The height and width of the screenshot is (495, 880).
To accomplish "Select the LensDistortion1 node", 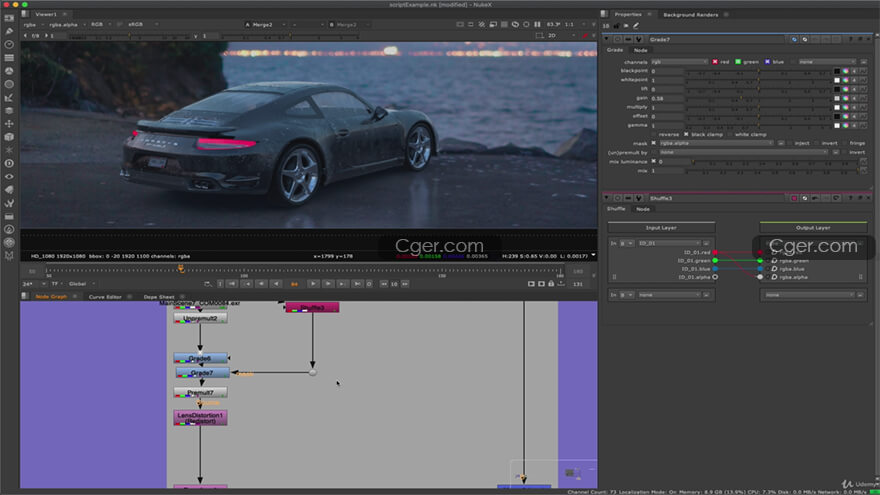I will 200,418.
